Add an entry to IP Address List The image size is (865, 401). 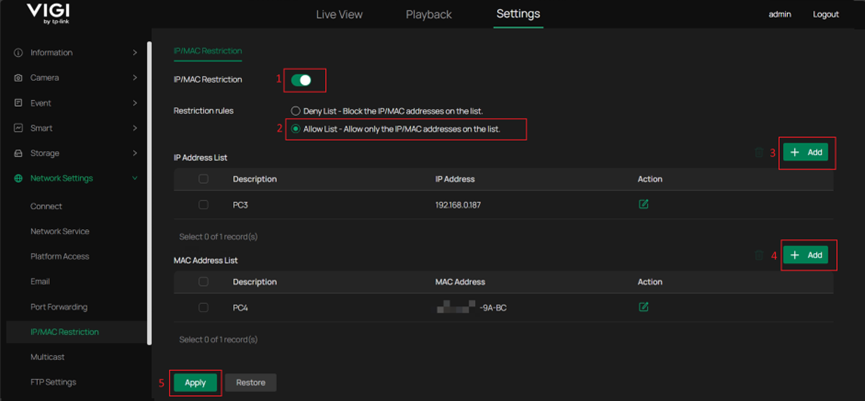[x=805, y=152]
